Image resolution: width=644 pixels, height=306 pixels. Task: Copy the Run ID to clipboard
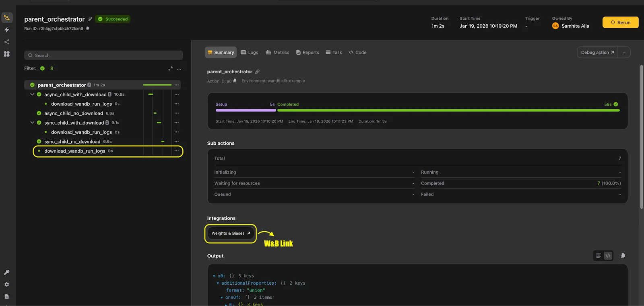(x=87, y=29)
